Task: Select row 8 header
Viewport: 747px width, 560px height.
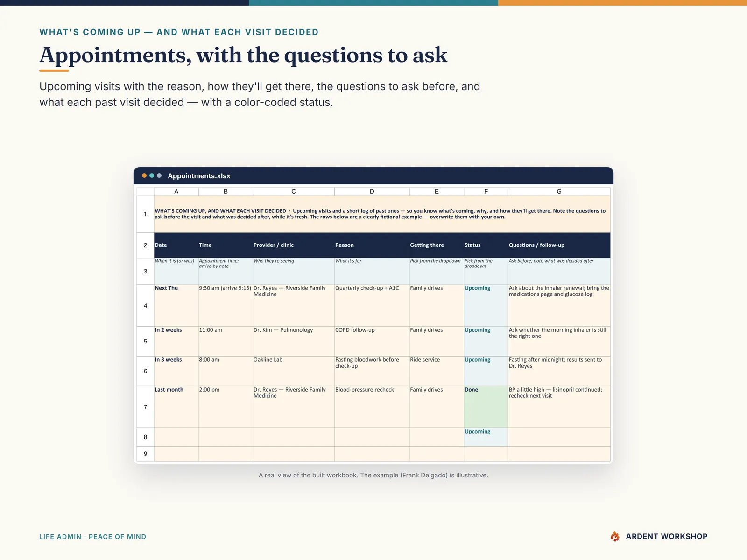Action: (x=145, y=437)
